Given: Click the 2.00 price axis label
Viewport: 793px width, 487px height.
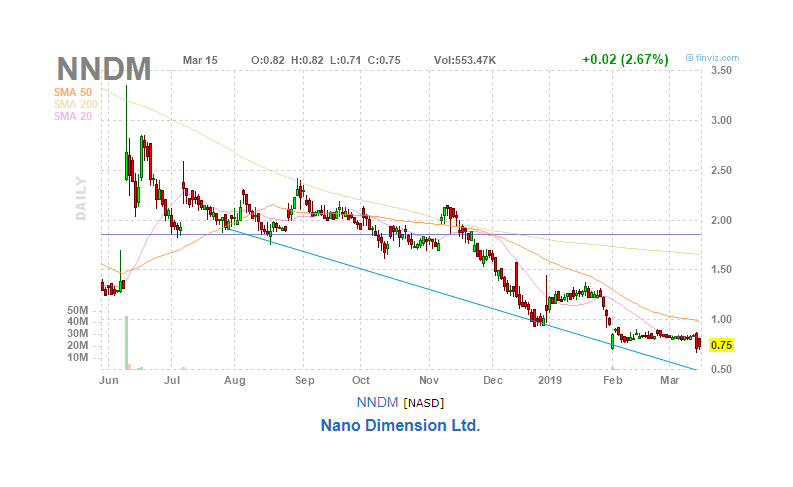Looking at the screenshot, I should [721, 220].
